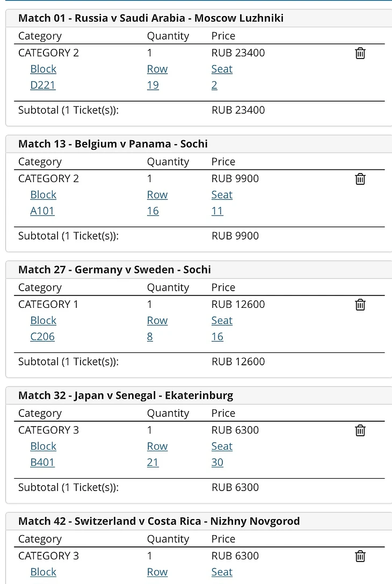The height and width of the screenshot is (584, 392).
Task: Click row 19 link for Match 01
Action: pos(153,85)
